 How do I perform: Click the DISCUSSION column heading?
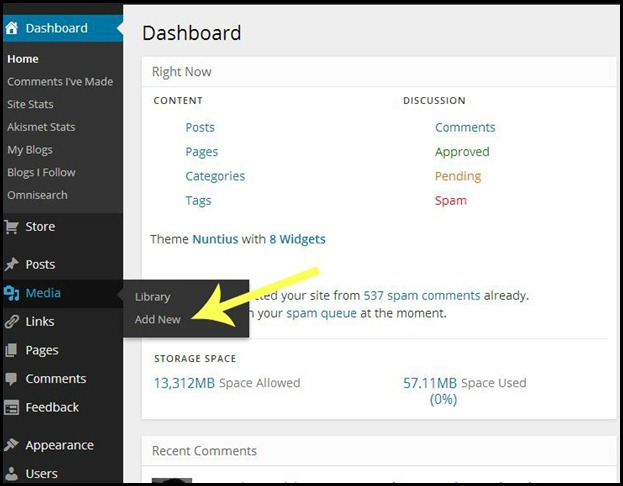pos(434,101)
